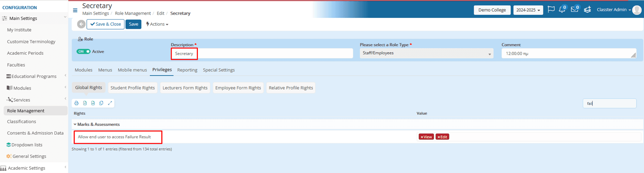Image resolution: width=644 pixels, height=173 pixels.
Task: Open the language flag icon in header
Action: pyautogui.click(x=551, y=10)
